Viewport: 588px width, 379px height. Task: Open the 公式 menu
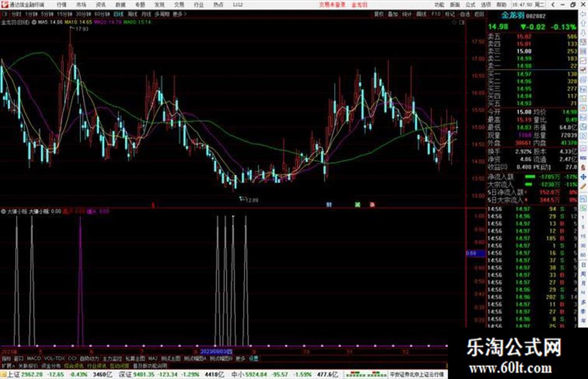click(470, 5)
